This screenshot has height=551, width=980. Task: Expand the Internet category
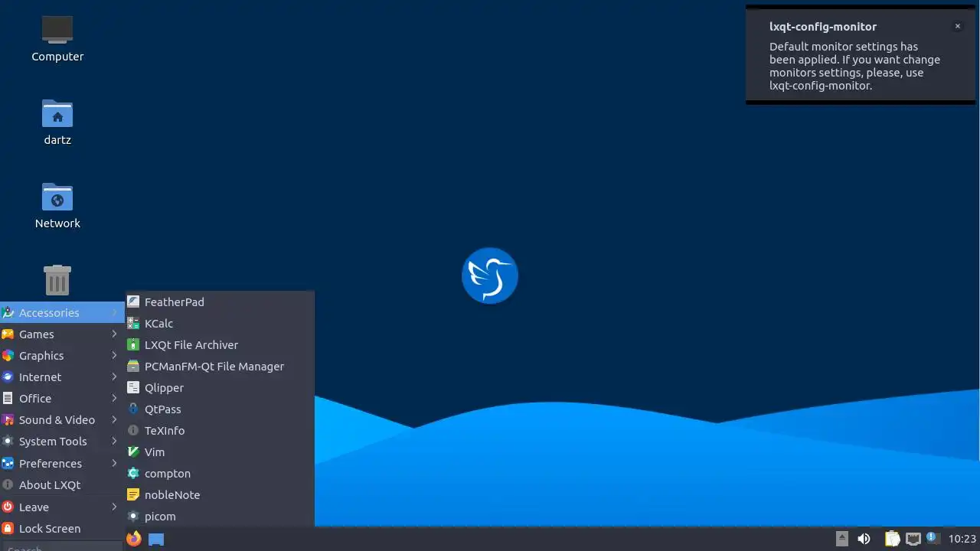click(x=61, y=377)
